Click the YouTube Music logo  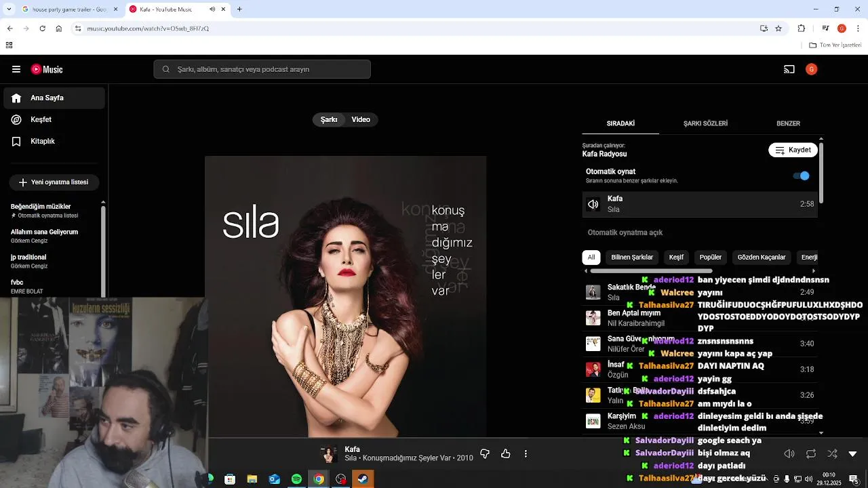47,69
